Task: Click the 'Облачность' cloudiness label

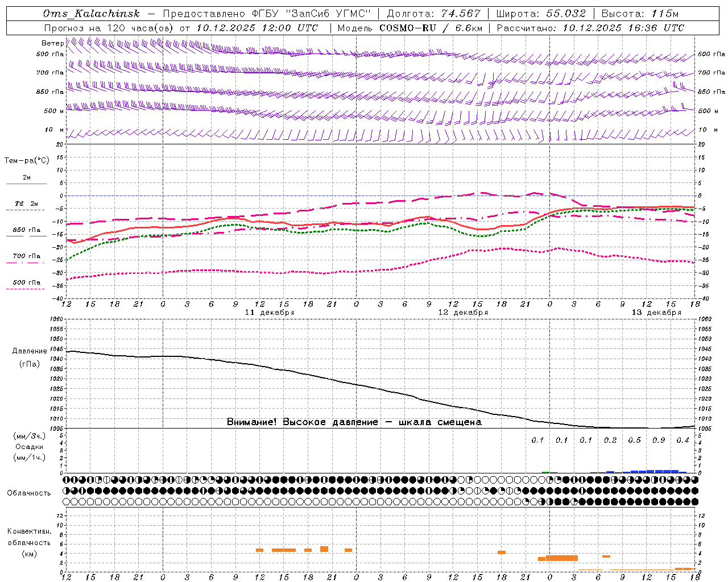Action: pyautogui.click(x=29, y=493)
